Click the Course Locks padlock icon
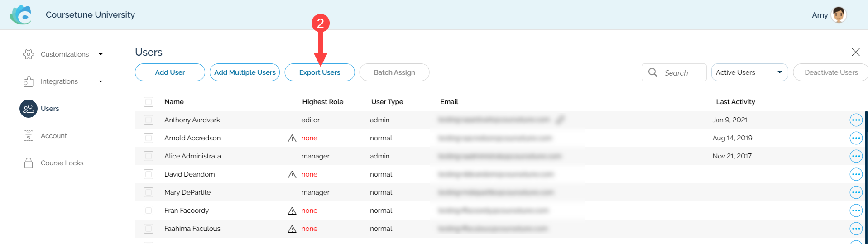868x244 pixels. [29, 163]
